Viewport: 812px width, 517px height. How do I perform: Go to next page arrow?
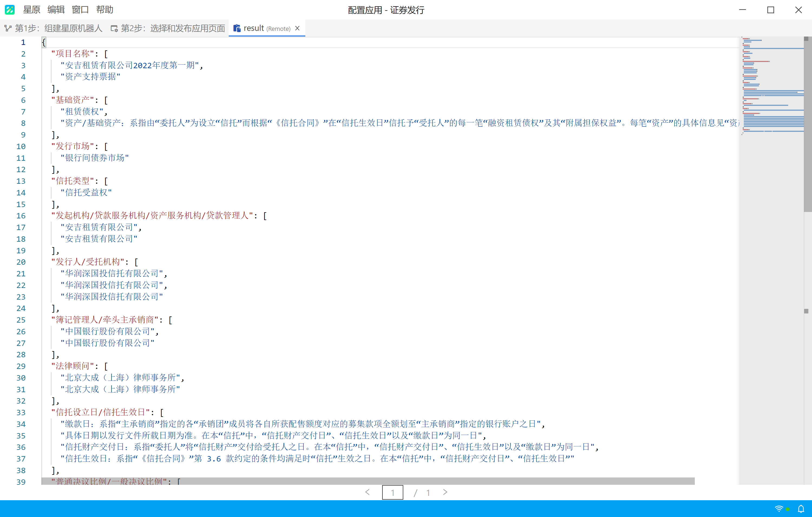[x=445, y=492]
